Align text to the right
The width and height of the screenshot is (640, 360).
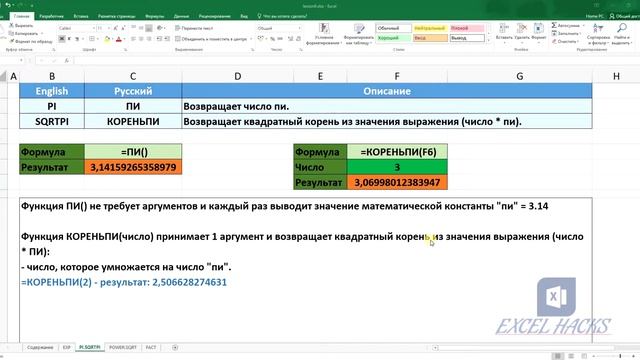tap(149, 39)
